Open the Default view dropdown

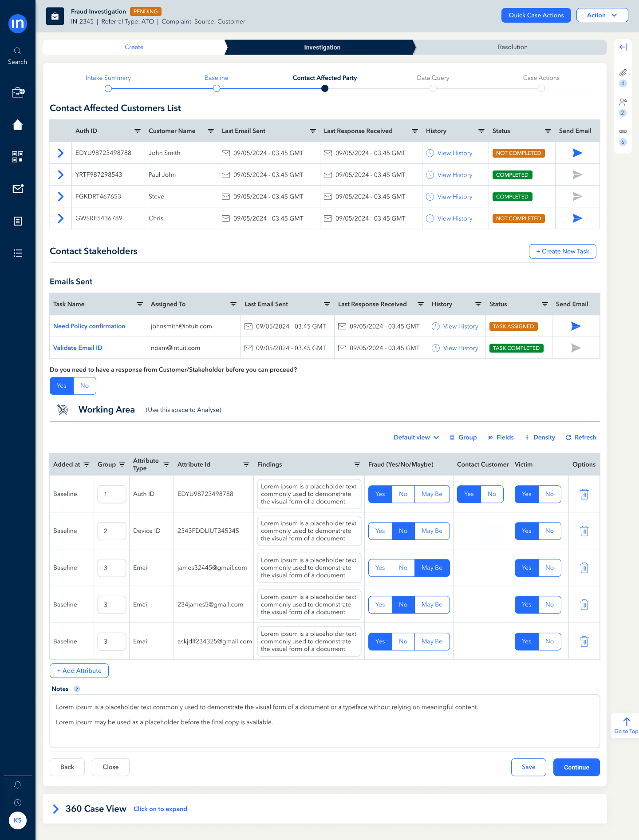coord(416,437)
